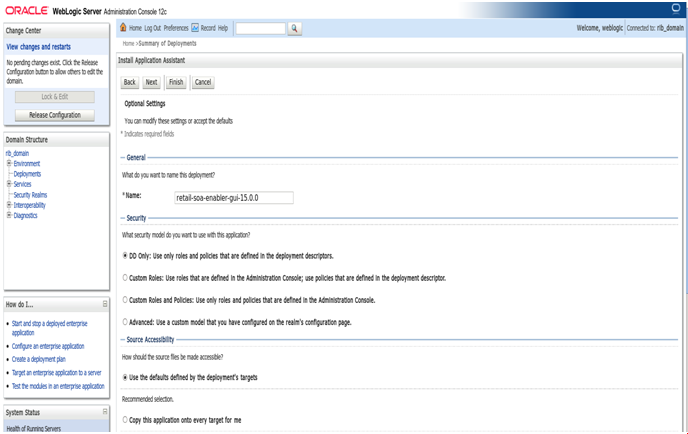This screenshot has width=688, height=434.
Task: Click the Optional Settings heading
Action: point(145,104)
